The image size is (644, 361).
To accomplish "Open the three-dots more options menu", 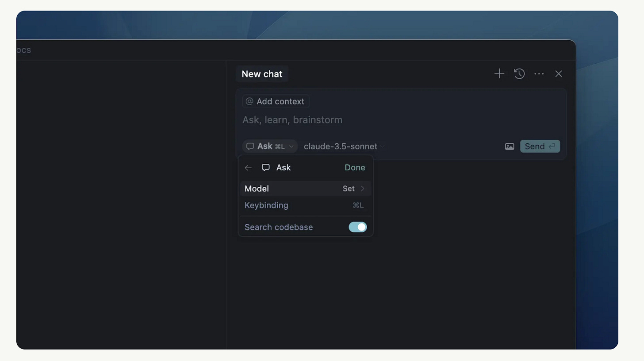I will coord(539,74).
